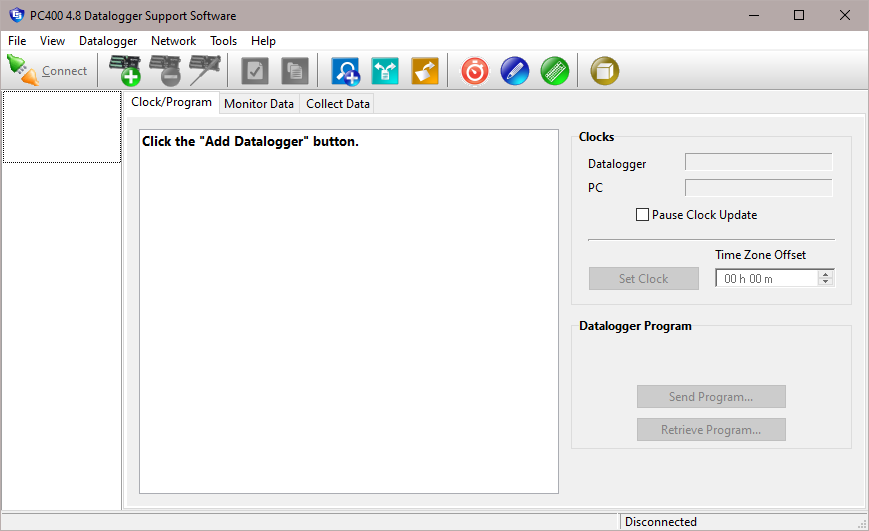The width and height of the screenshot is (869, 531).
Task: Enable the Pause Clock Update checkbox
Action: click(642, 215)
